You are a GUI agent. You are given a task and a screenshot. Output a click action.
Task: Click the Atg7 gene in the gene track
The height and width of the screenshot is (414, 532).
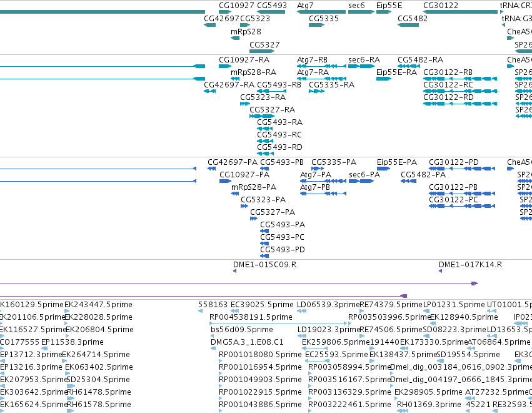coord(321,12)
